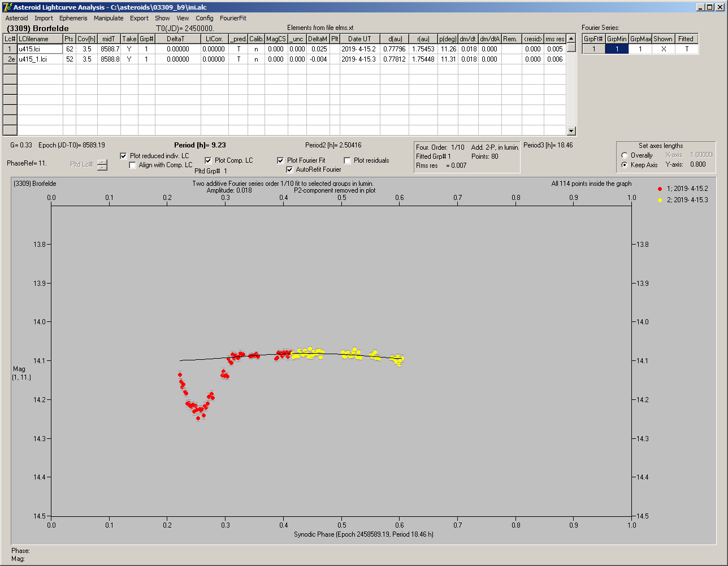Click the Calib. column header

point(256,39)
